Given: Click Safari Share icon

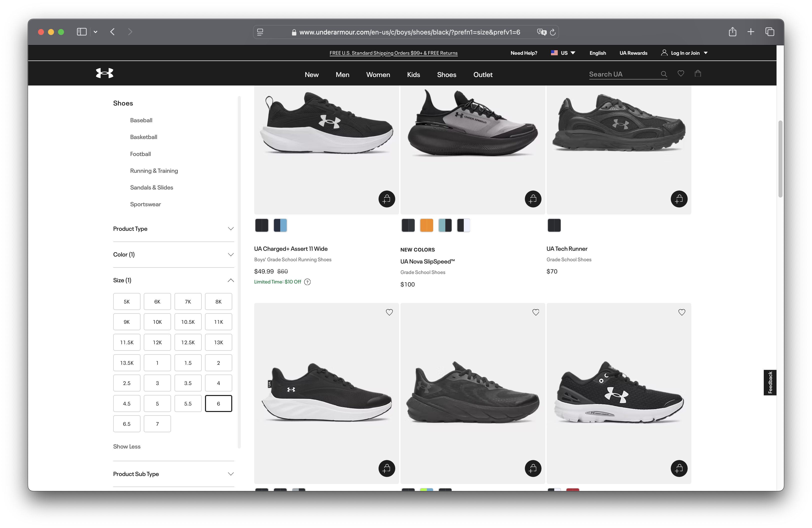Looking at the screenshot, I should click(732, 32).
